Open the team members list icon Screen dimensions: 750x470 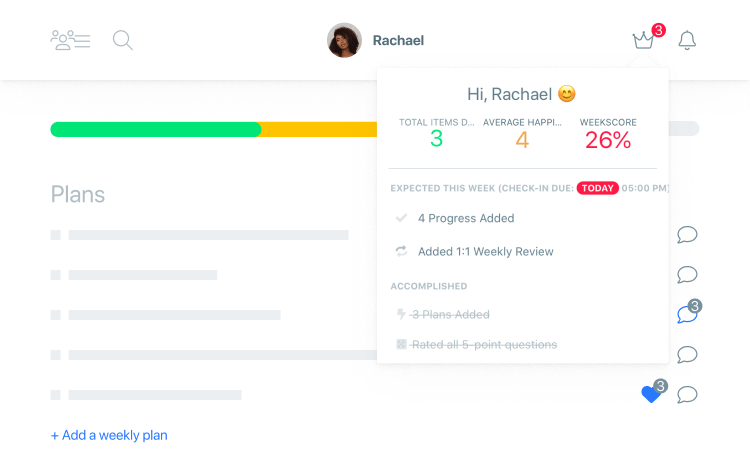[70, 40]
